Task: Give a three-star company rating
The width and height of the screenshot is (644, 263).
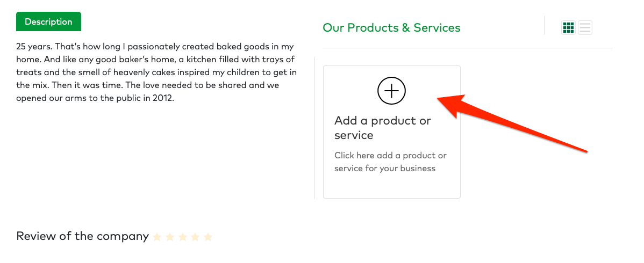Action: pyautogui.click(x=183, y=237)
